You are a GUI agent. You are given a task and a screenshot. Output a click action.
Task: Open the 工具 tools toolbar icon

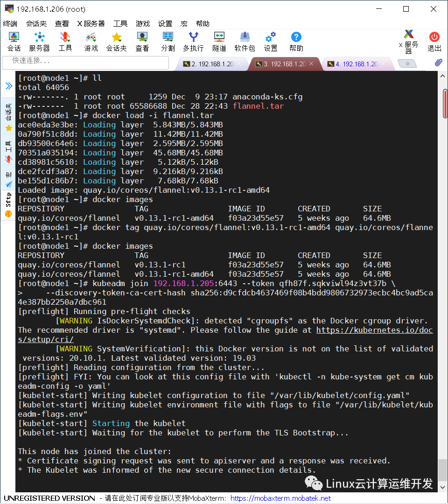(x=65, y=42)
